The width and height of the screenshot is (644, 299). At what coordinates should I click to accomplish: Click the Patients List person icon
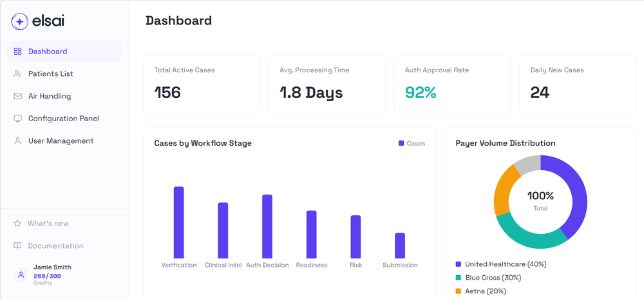click(17, 74)
